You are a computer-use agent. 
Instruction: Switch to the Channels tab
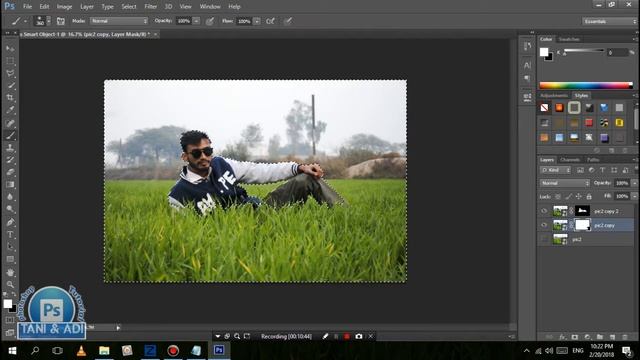570,160
